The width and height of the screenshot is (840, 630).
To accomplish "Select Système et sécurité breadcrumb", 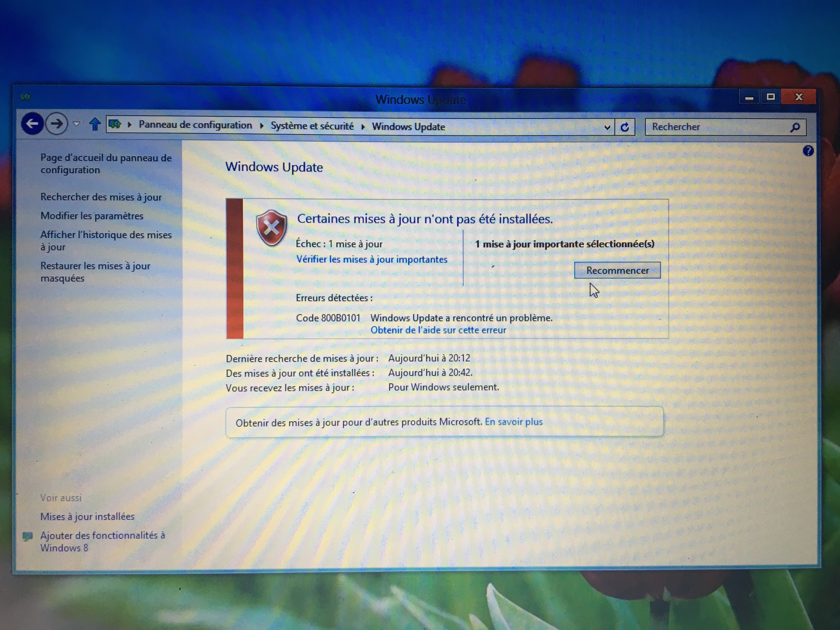I will click(312, 126).
